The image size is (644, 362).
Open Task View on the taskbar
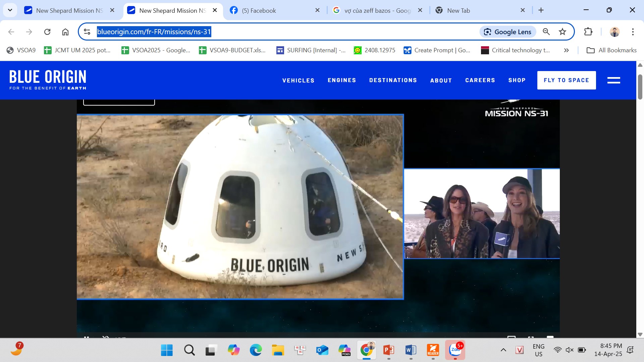click(x=211, y=350)
